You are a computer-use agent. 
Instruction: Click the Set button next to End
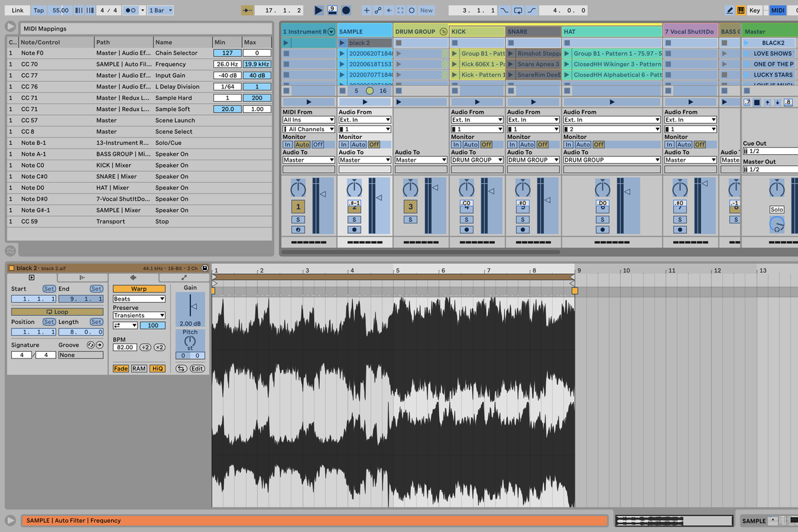(x=96, y=289)
